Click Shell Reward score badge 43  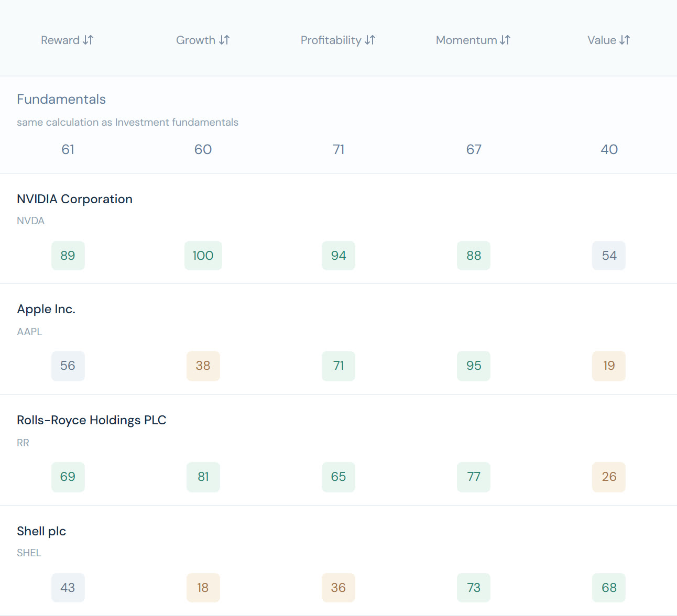(x=68, y=588)
